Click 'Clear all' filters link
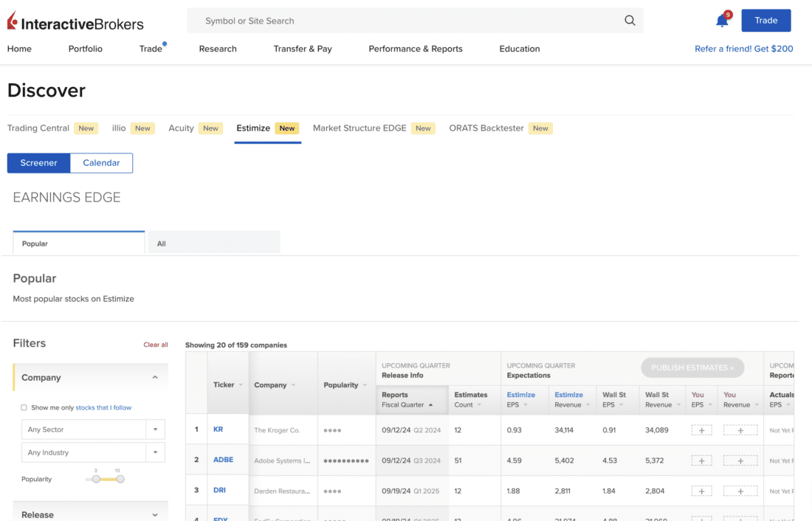Viewport: 812px width, 521px height. coord(155,345)
